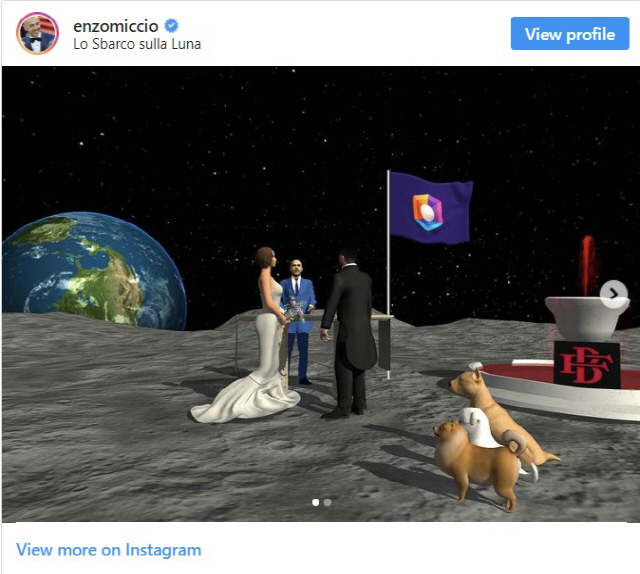Click the red fountain jet above the basin

click(588, 265)
